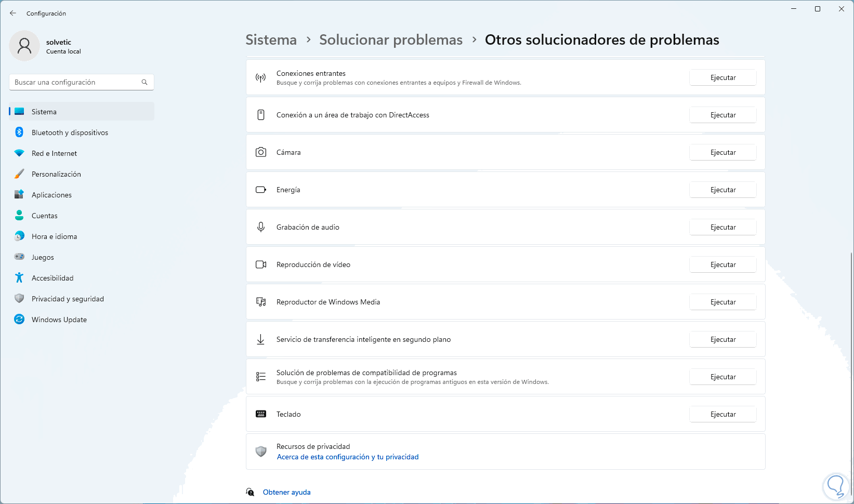The image size is (854, 504).
Task: Open Red e Internet section
Action: (x=54, y=153)
